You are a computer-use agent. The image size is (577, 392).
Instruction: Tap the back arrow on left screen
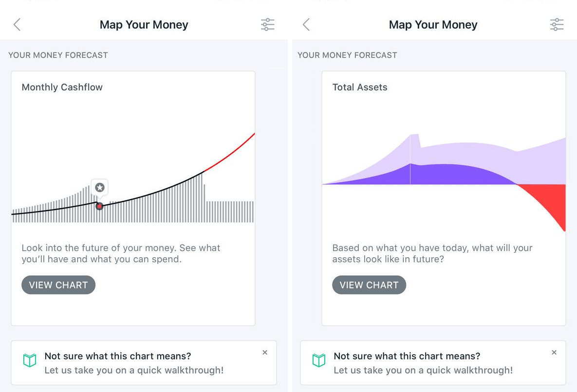[x=17, y=25]
